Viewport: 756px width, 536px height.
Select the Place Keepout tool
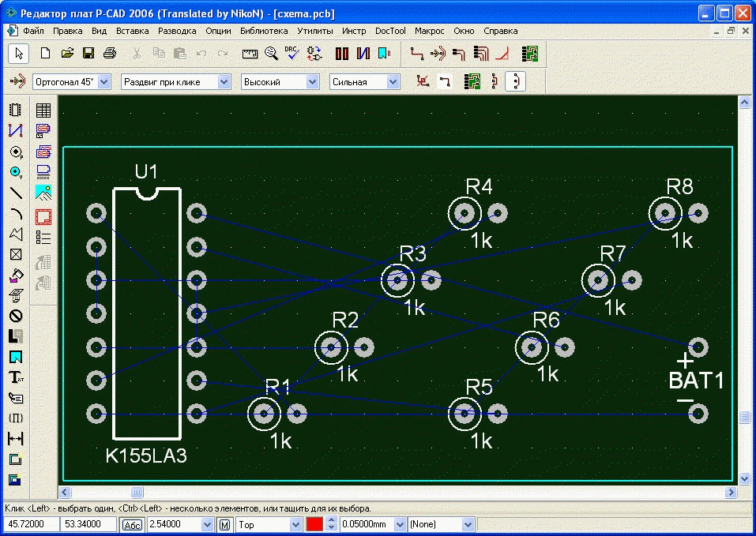(15, 316)
